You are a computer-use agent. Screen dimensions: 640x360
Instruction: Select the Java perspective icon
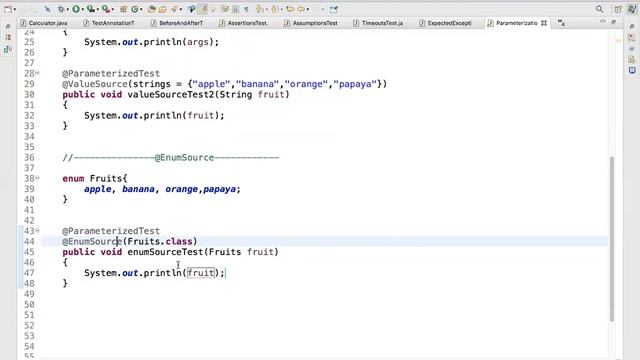pos(631,9)
